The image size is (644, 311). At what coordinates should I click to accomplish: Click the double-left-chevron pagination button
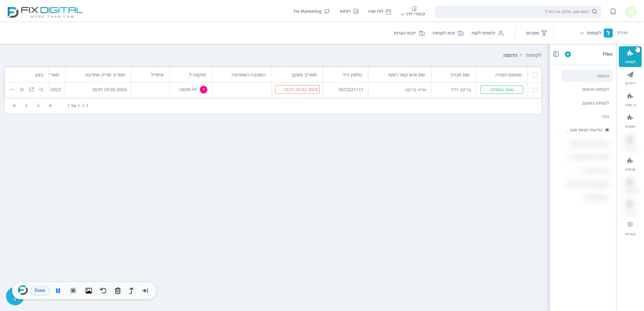pos(14,106)
